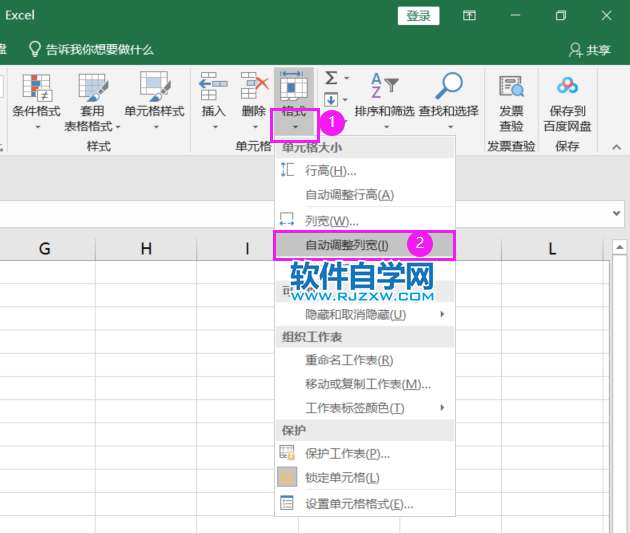Viewport: 630px width, 533px height.
Task: Click the lightbulb Tell Me icon
Action: (35, 49)
